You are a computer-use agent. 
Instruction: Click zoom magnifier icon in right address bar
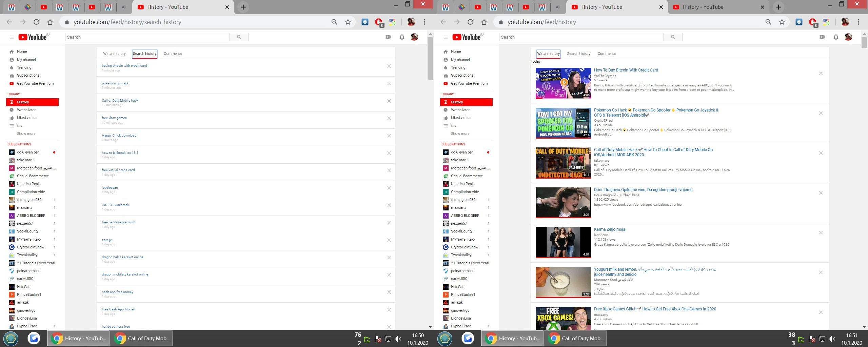point(768,22)
